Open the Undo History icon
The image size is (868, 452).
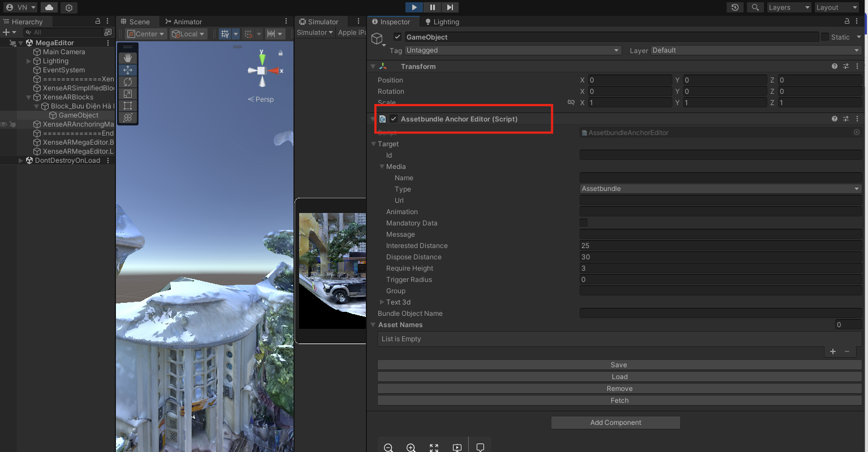(x=735, y=7)
